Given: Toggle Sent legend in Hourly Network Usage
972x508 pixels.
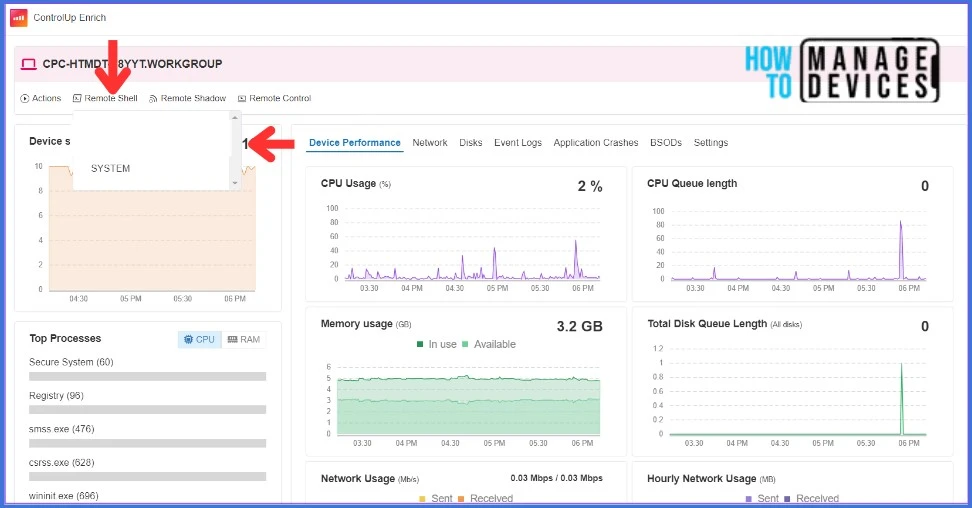Looking at the screenshot, I should pos(762,499).
